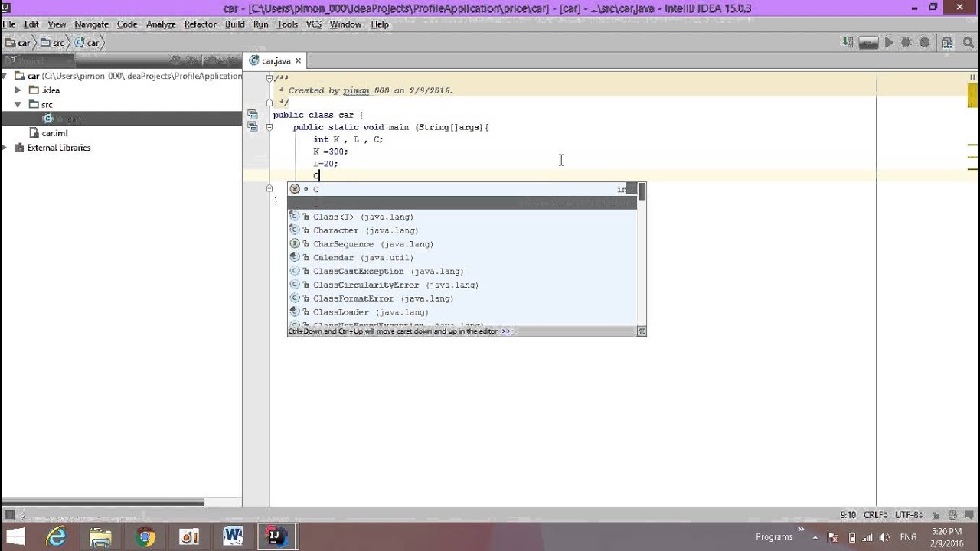The image size is (980, 551).
Task: Collapse the car project root node
Action: tap(6, 76)
